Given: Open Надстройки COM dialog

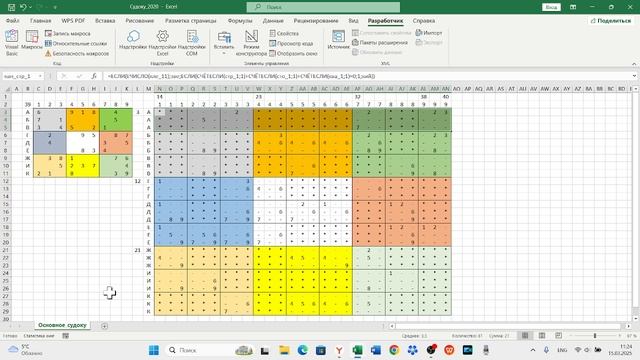Looking at the screenshot, I should click(x=191, y=42).
